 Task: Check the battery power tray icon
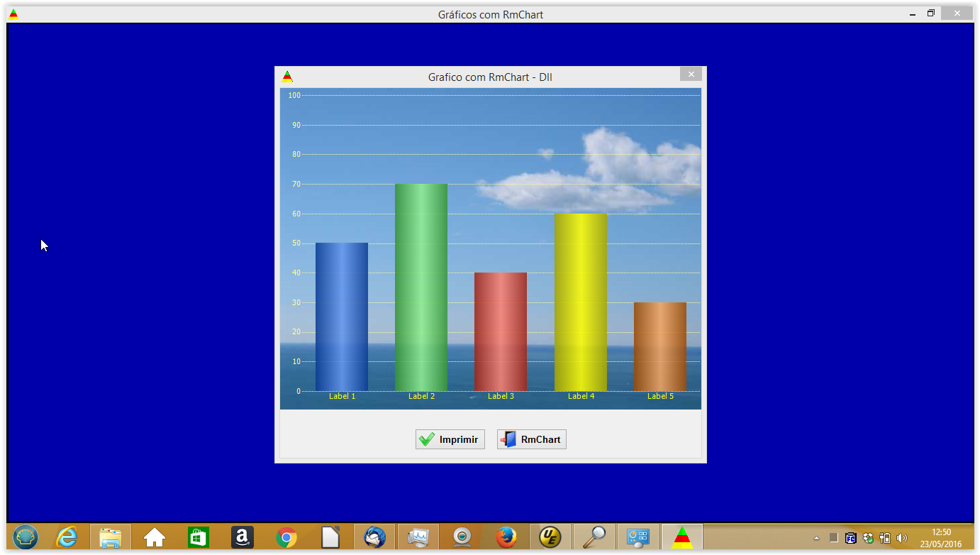885,538
